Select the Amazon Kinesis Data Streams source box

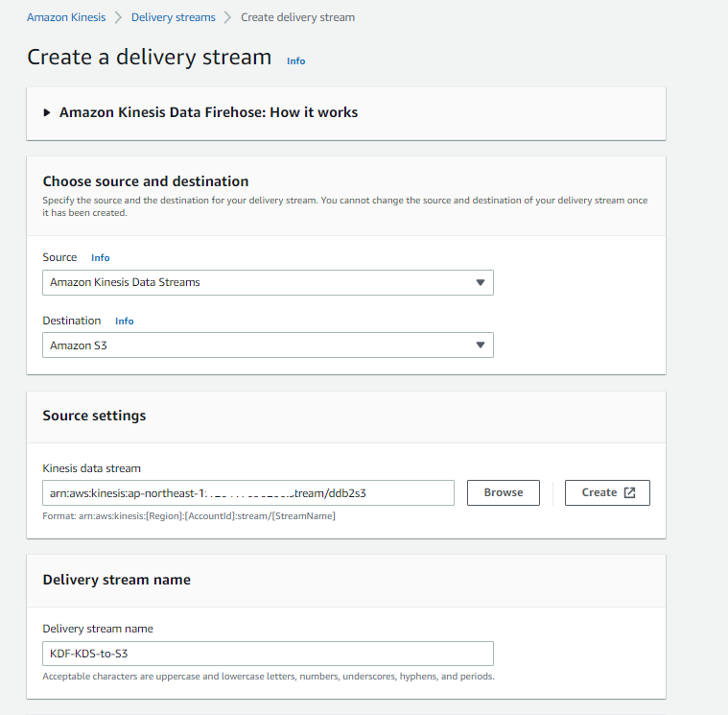[x=259, y=282]
